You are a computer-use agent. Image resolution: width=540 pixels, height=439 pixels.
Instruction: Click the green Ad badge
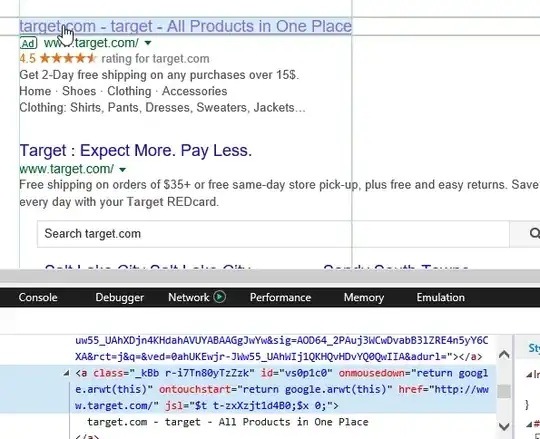click(28, 43)
